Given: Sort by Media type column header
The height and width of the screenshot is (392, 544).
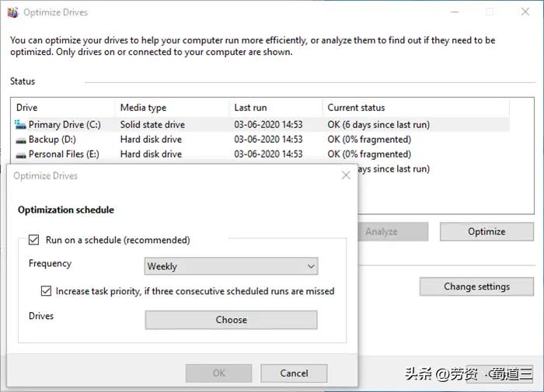Looking at the screenshot, I should point(172,107).
